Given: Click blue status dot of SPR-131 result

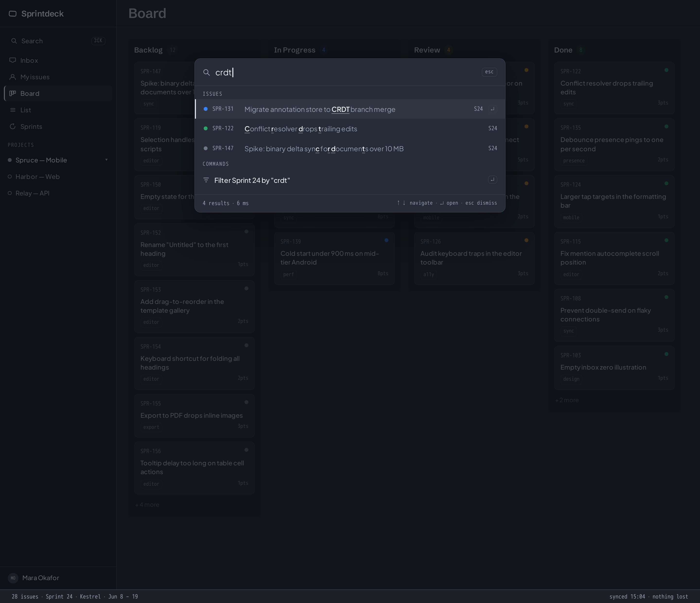Looking at the screenshot, I should 205,109.
